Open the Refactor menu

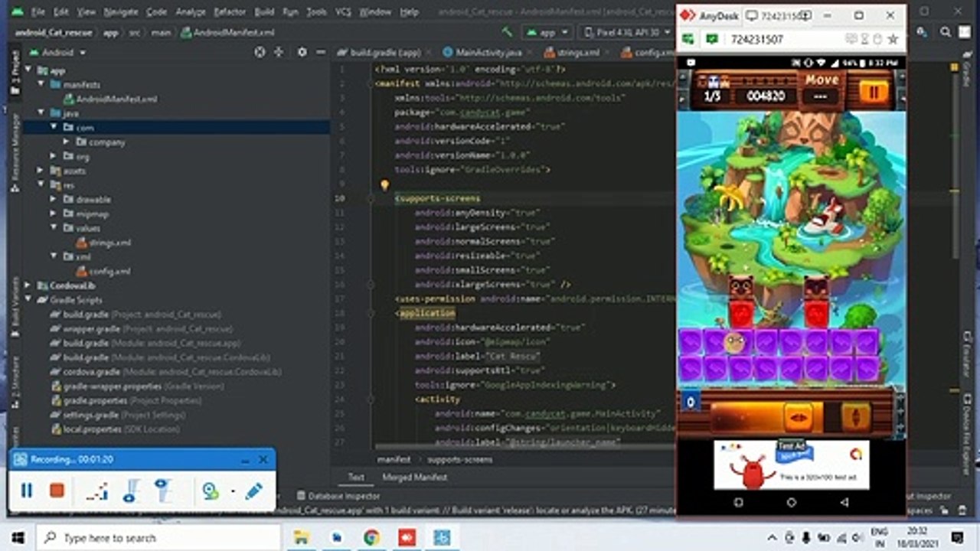(x=230, y=12)
